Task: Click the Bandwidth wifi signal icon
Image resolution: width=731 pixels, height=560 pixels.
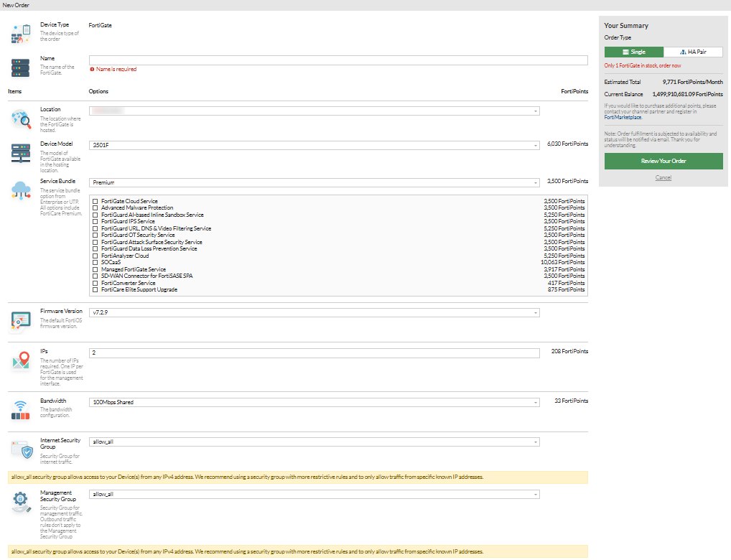Action: point(21,410)
